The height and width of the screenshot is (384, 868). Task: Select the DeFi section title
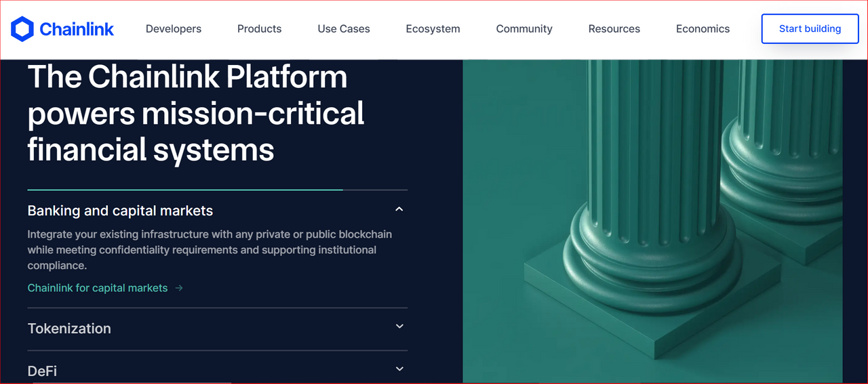coord(42,371)
